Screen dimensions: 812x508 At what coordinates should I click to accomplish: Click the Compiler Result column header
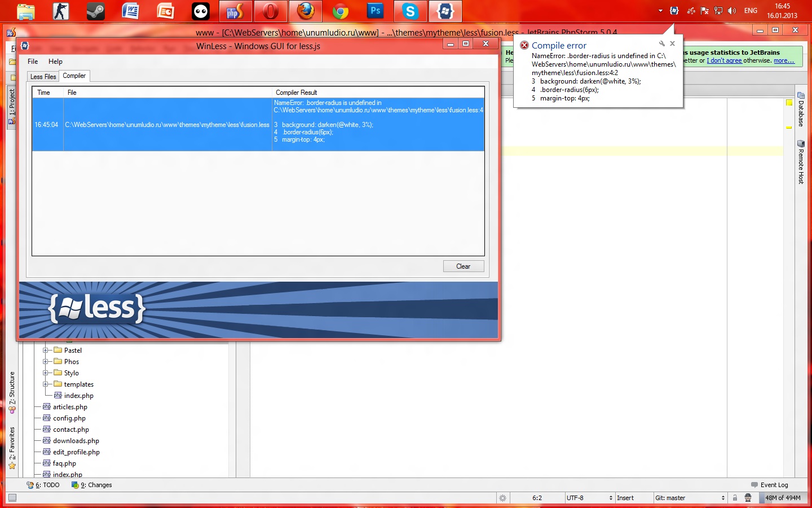[x=378, y=93]
